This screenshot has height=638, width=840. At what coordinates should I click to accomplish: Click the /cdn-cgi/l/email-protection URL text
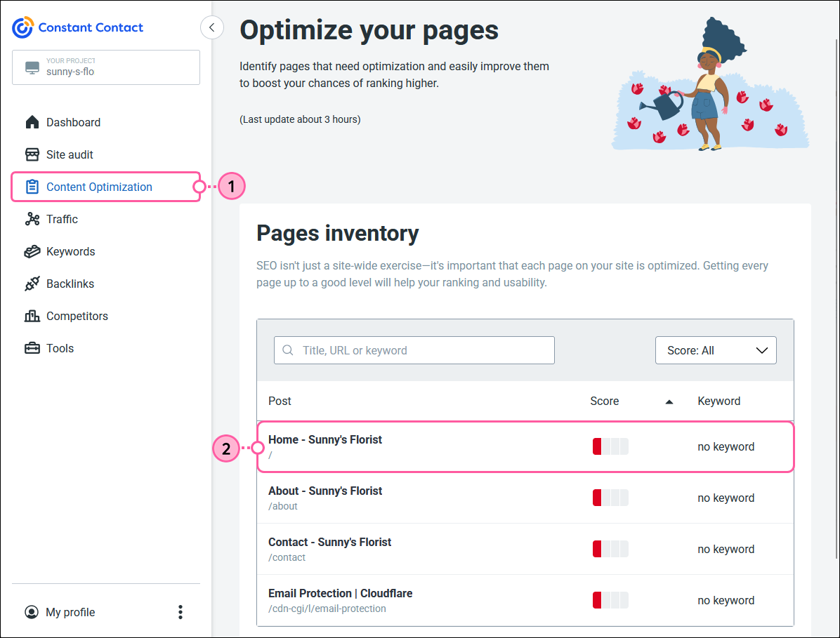tap(327, 609)
